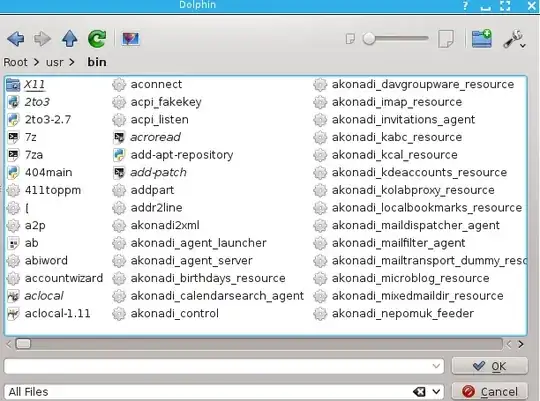Select the aconnect gear icon
Screen dimensions: 540x401
(119, 85)
